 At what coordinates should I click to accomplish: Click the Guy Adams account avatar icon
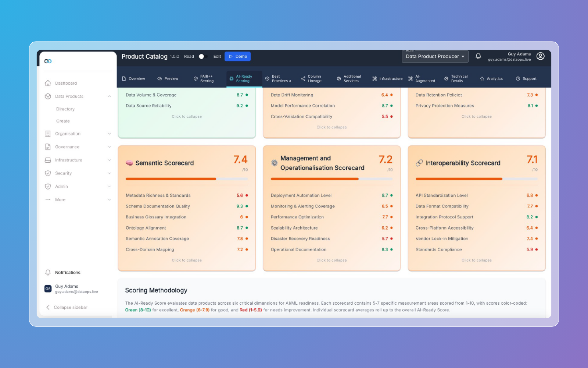click(x=540, y=56)
